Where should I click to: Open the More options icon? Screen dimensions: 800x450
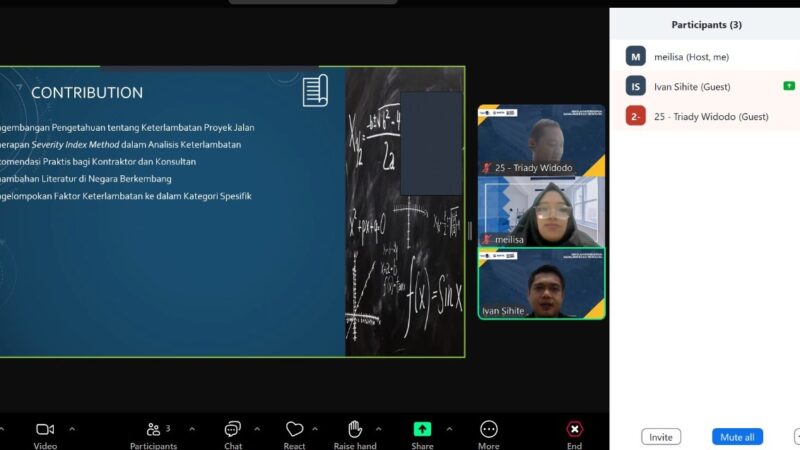coord(488,429)
